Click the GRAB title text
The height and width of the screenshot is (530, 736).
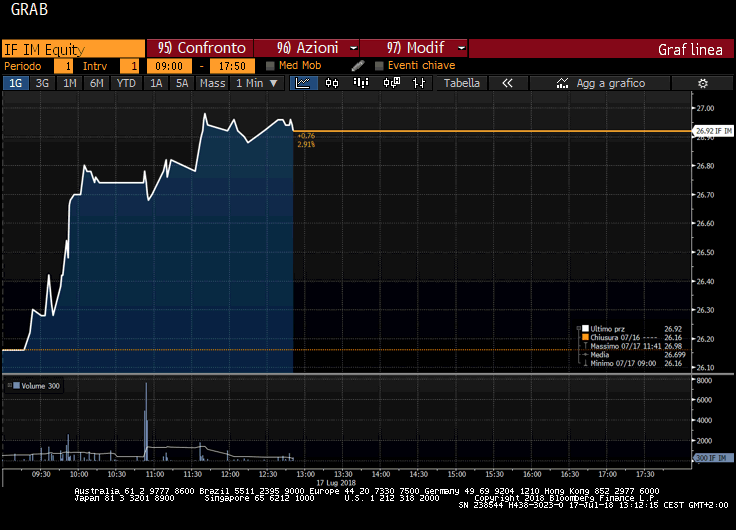click(x=29, y=9)
